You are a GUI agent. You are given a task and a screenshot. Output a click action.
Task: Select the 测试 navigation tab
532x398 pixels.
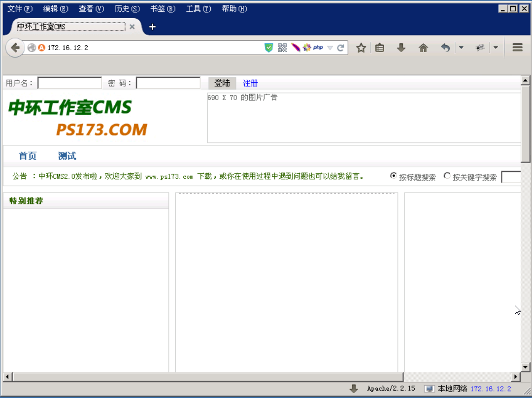66,156
